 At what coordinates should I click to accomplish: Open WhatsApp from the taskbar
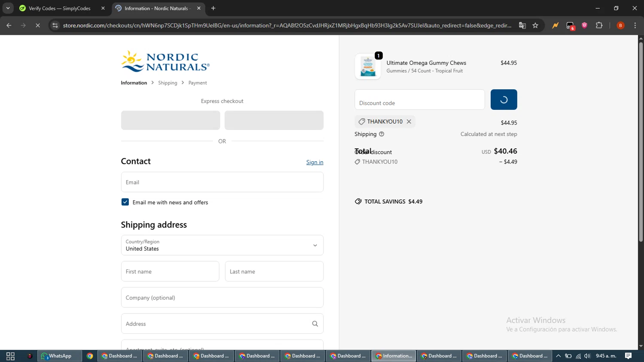coord(60,356)
